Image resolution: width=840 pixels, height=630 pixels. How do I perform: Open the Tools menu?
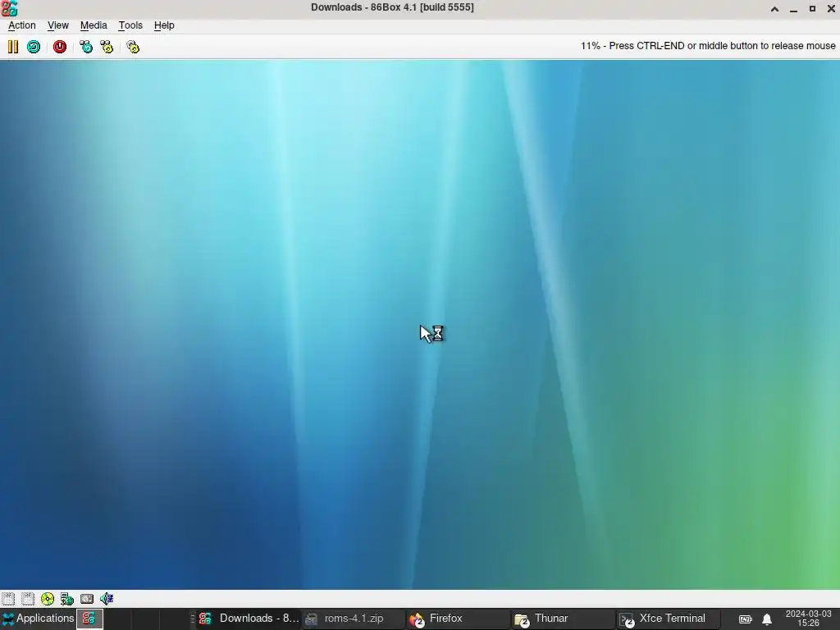pyautogui.click(x=130, y=25)
